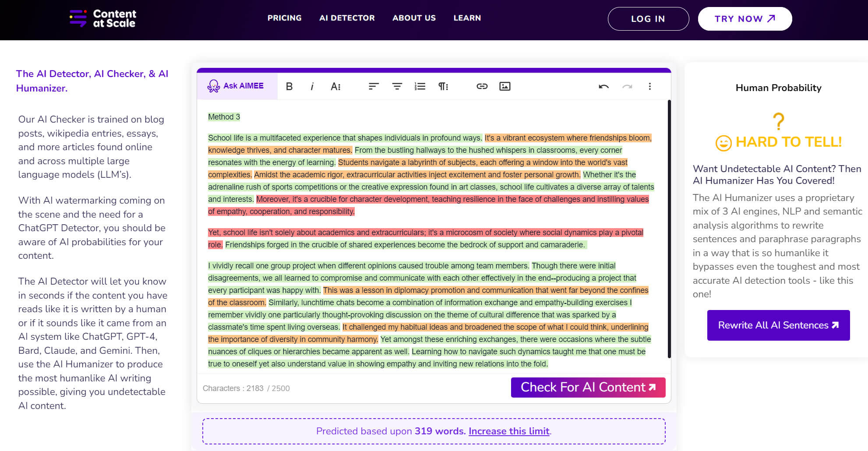Insert a hyperlink via link icon
The width and height of the screenshot is (868, 451).
tap(482, 86)
